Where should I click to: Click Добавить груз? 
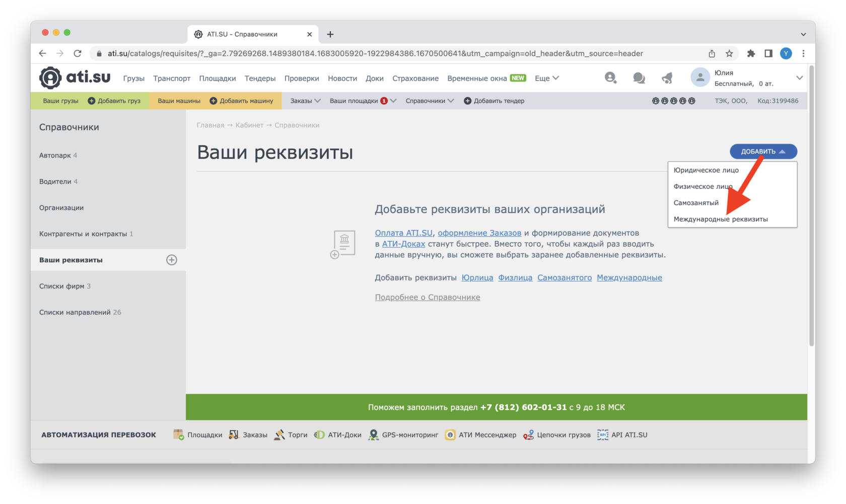point(114,101)
